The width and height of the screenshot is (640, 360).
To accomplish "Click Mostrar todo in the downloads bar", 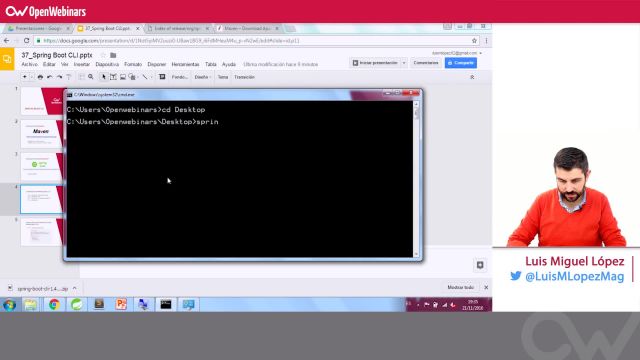I will [x=460, y=287].
